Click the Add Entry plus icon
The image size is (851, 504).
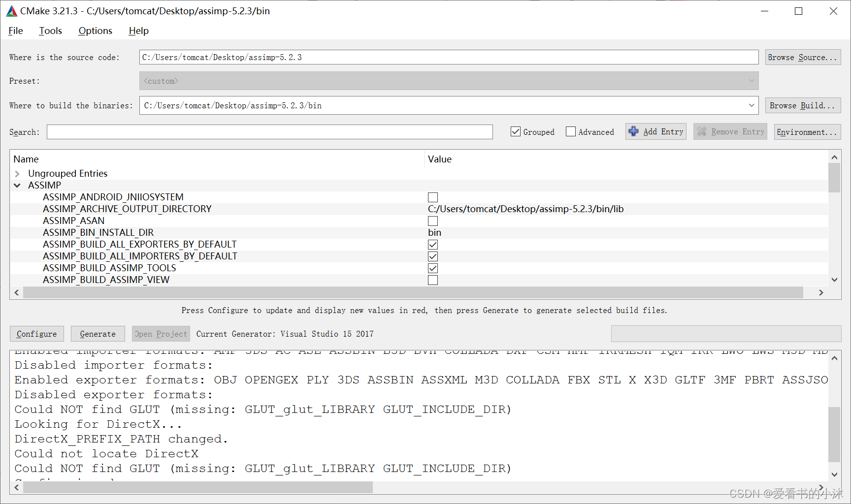[x=635, y=131]
